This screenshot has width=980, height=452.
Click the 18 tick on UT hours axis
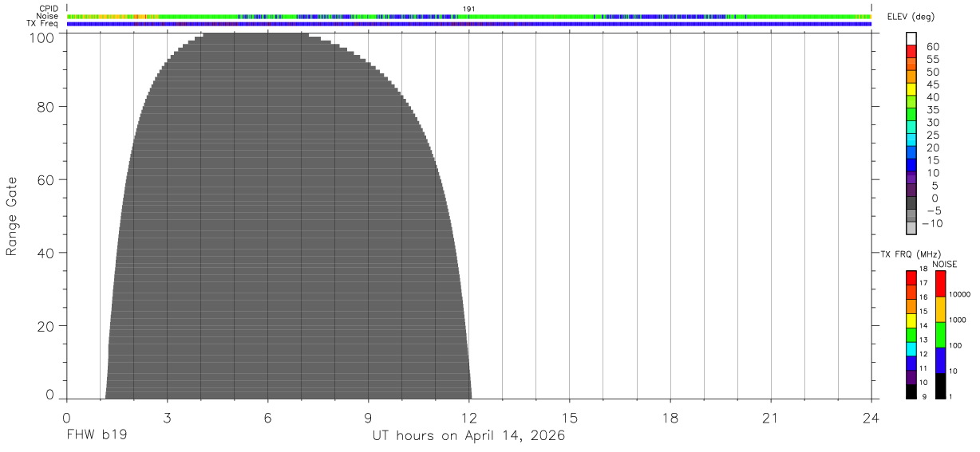point(670,418)
